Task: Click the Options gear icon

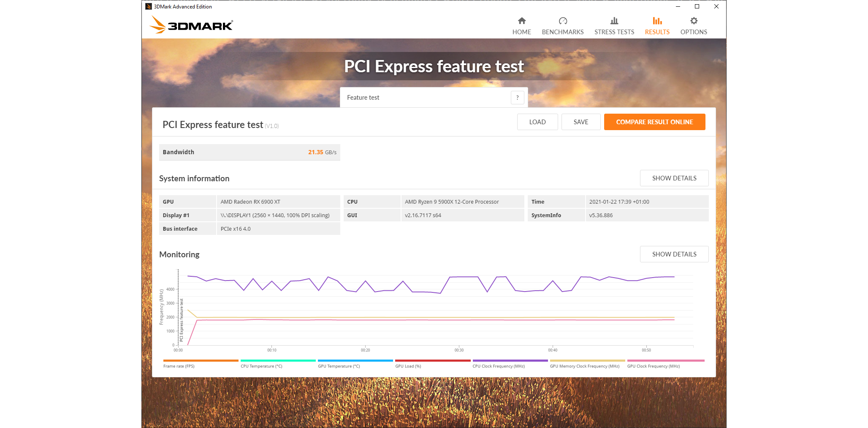Action: pos(694,21)
